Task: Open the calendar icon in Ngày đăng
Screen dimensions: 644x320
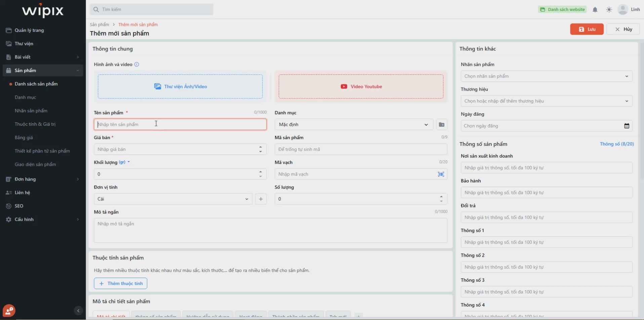Action: coord(627,126)
